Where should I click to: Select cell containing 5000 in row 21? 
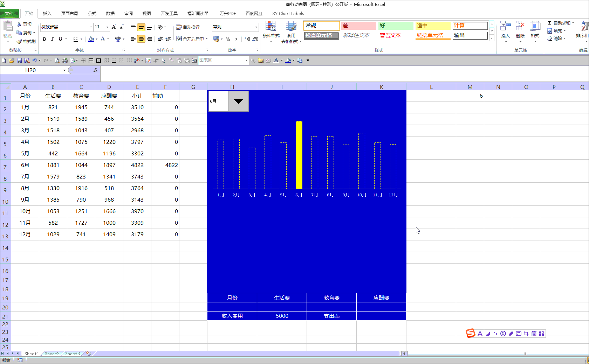point(282,316)
